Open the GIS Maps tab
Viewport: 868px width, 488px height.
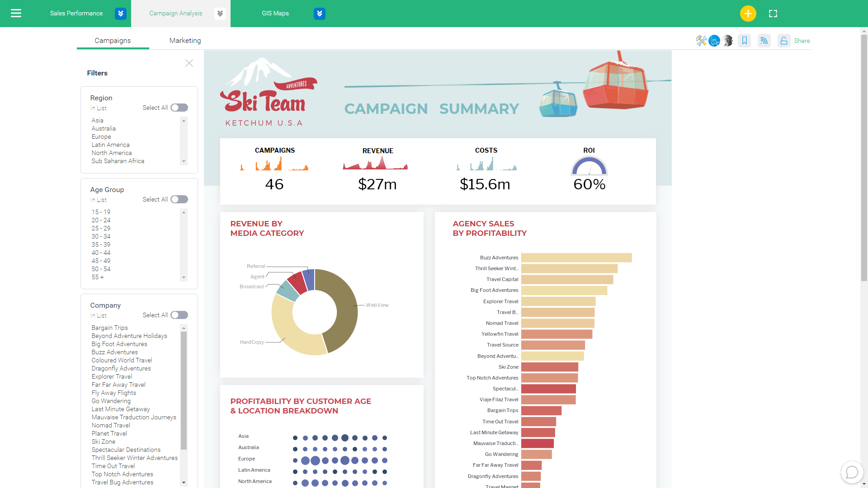[275, 14]
